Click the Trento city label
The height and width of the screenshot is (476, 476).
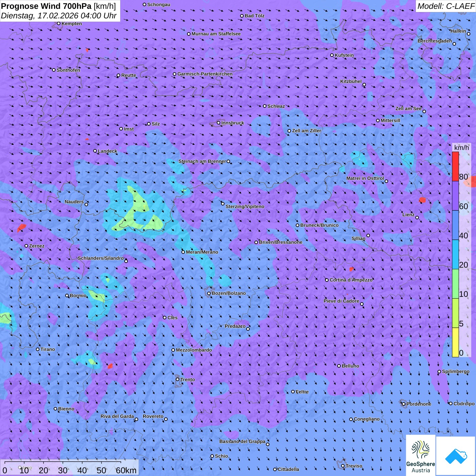tap(188, 379)
